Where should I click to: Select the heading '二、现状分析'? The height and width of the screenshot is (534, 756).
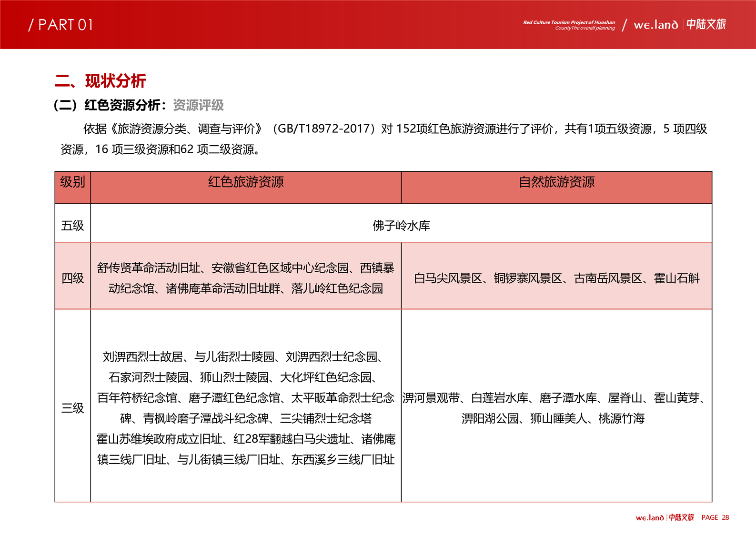pos(101,81)
